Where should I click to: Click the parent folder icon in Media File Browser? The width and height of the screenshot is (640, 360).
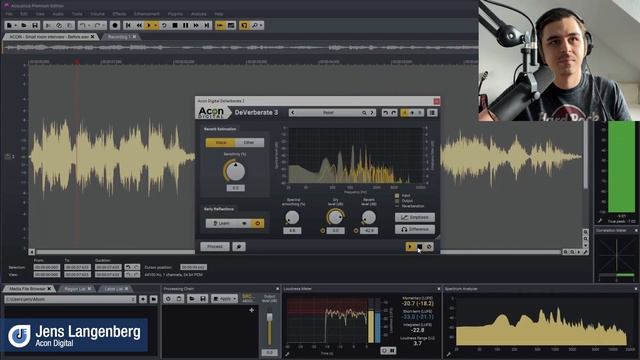click(143, 300)
